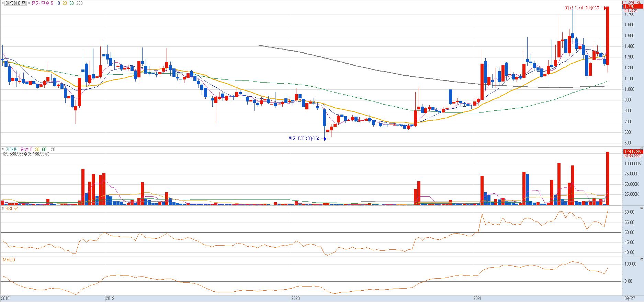Click the 6186,99% volume change text
Viewport: 644px width, 302px height.
[x=633, y=156]
